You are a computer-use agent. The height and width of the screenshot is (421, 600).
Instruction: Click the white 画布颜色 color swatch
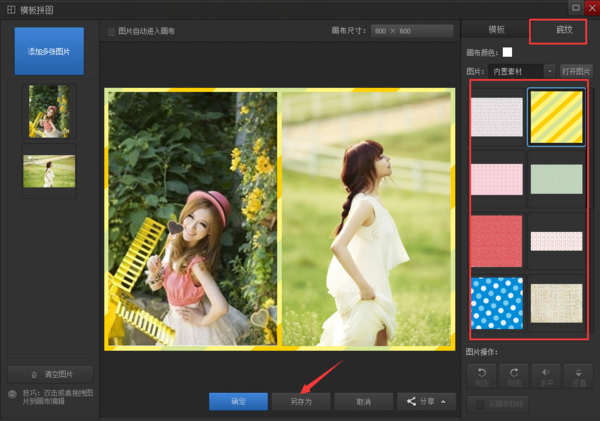click(x=507, y=52)
